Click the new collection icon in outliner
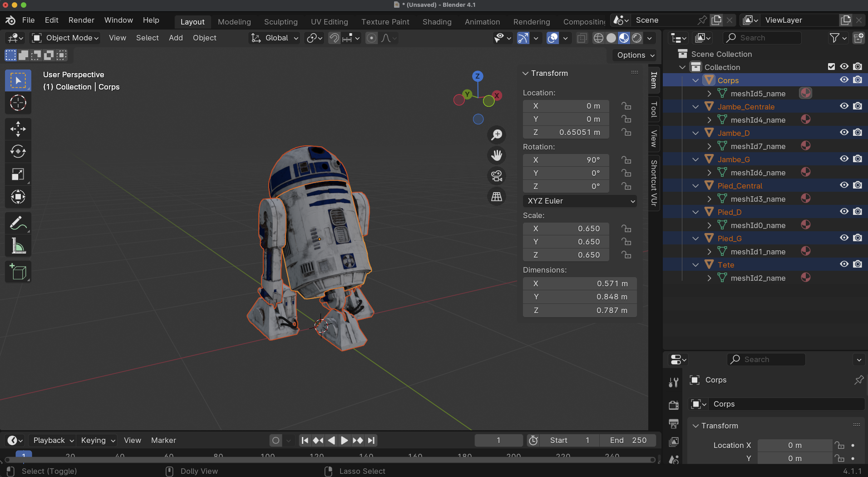The height and width of the screenshot is (477, 868). [858, 38]
